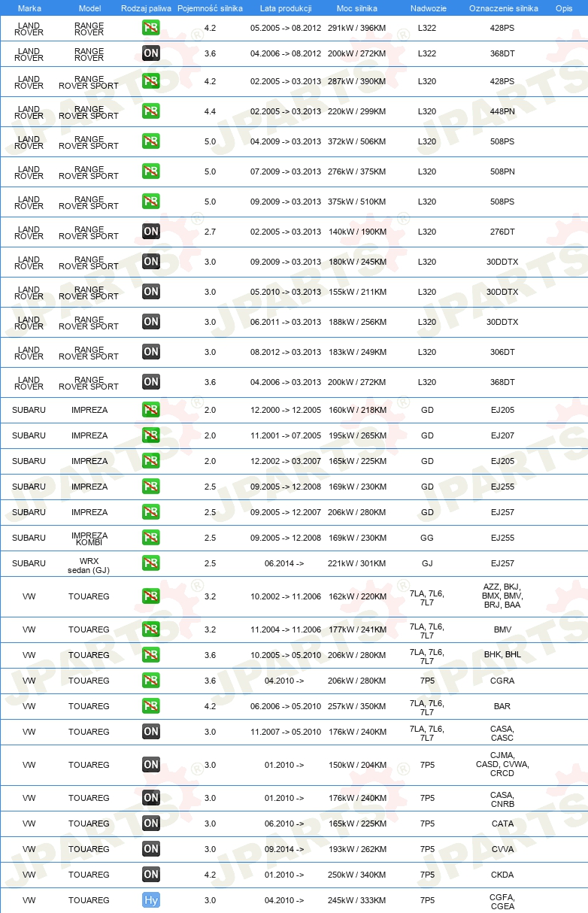The image size is (588, 913).
Task: Click the 306DT engine code cell
Action: 502,352
